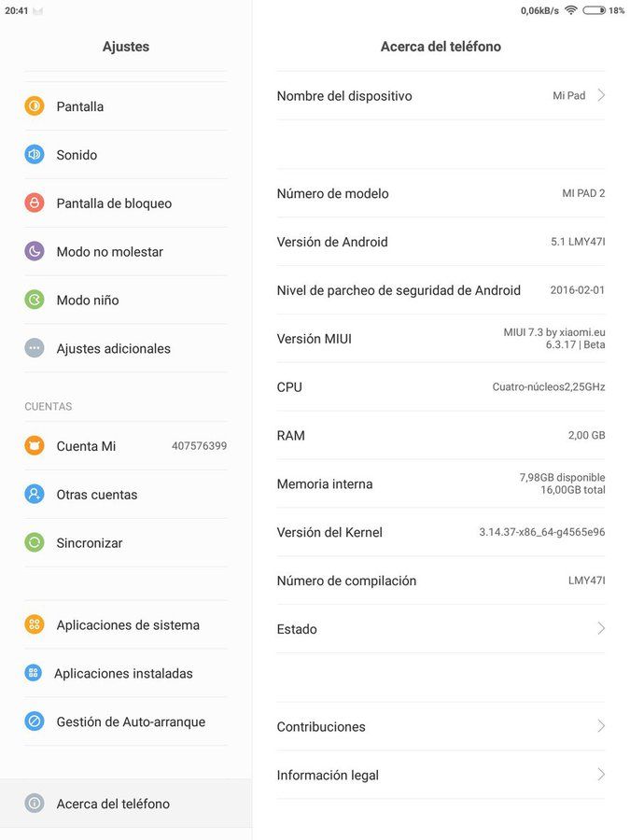
Task: Tap the blue Sonido speaker icon
Action: pyautogui.click(x=35, y=155)
